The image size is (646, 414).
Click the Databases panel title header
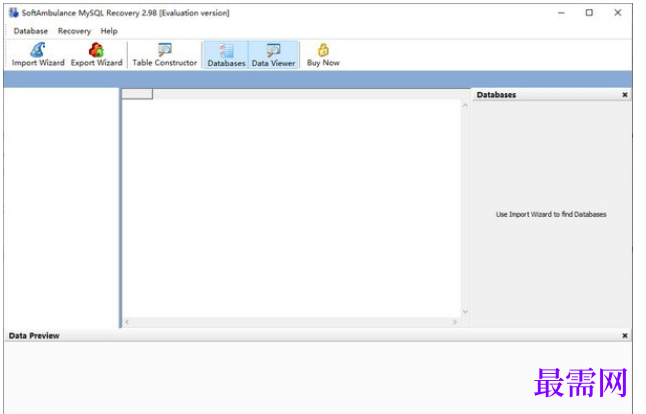point(496,95)
